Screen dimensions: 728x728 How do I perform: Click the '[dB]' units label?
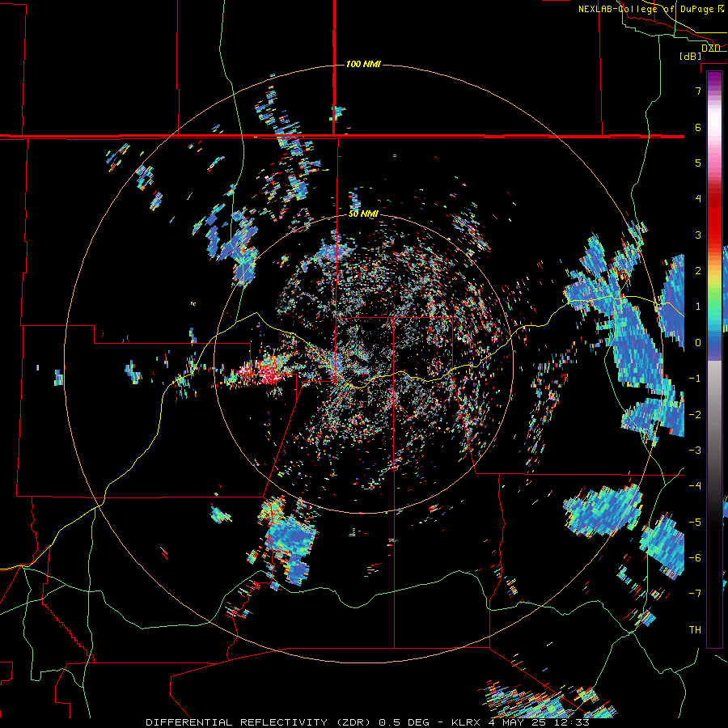click(691, 57)
